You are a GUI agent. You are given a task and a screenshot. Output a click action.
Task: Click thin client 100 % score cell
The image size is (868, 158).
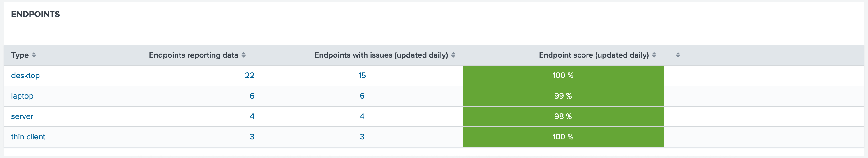(563, 137)
